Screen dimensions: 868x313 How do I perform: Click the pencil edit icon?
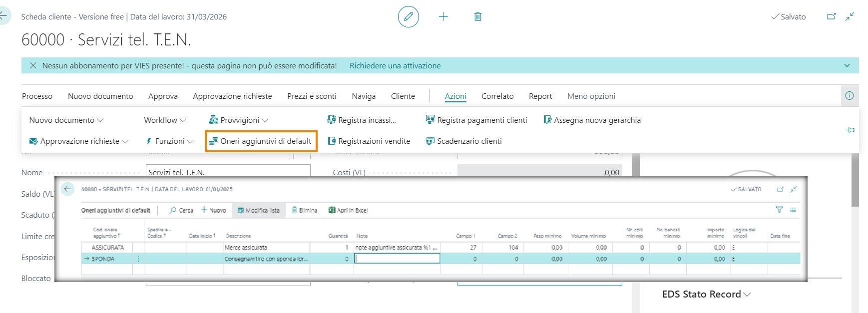(x=408, y=17)
